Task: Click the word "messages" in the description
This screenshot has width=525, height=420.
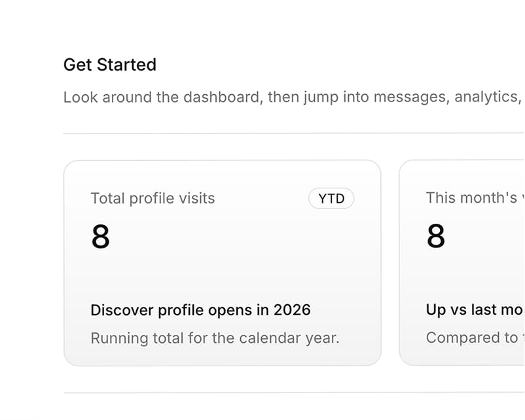Action: (x=409, y=97)
